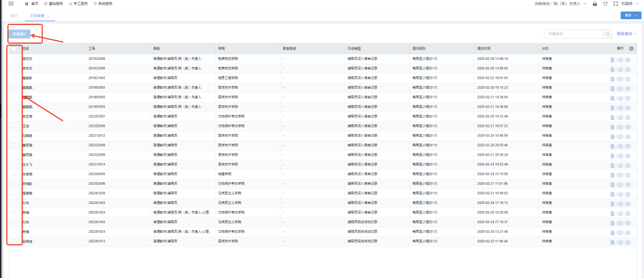Open the 基础服务 menu
The height and width of the screenshot is (278, 644).
[54, 4]
